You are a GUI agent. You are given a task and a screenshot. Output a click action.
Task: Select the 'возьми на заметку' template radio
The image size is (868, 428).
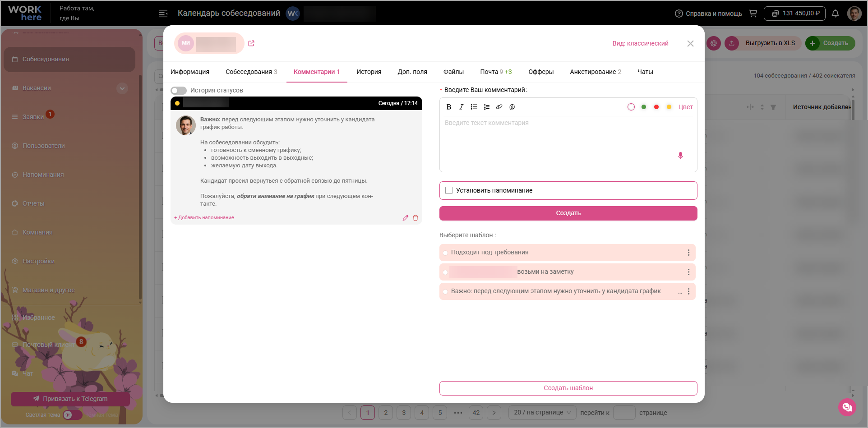pyautogui.click(x=445, y=272)
